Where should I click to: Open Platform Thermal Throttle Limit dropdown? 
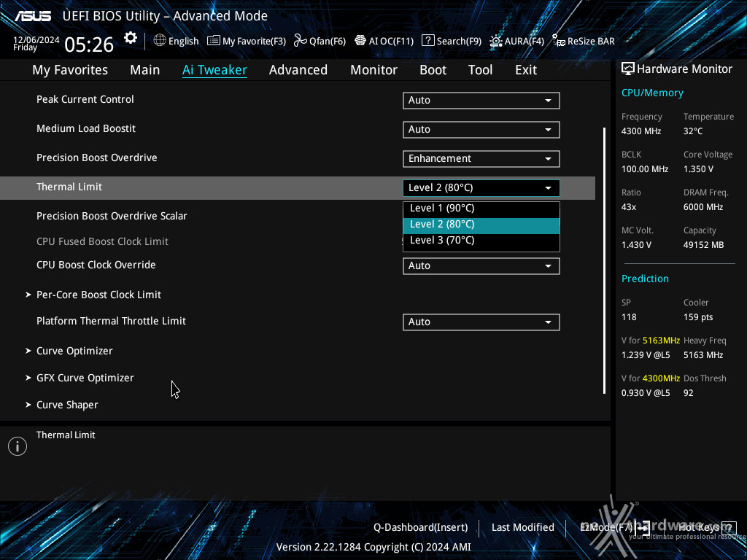coord(481,322)
